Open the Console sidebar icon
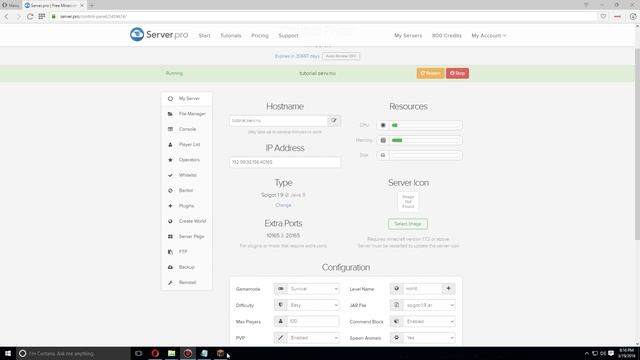Screen dimensions: 640x360 [170, 129]
